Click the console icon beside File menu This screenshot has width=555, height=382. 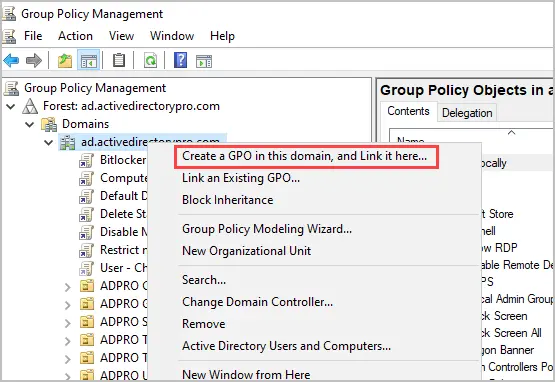coord(9,36)
